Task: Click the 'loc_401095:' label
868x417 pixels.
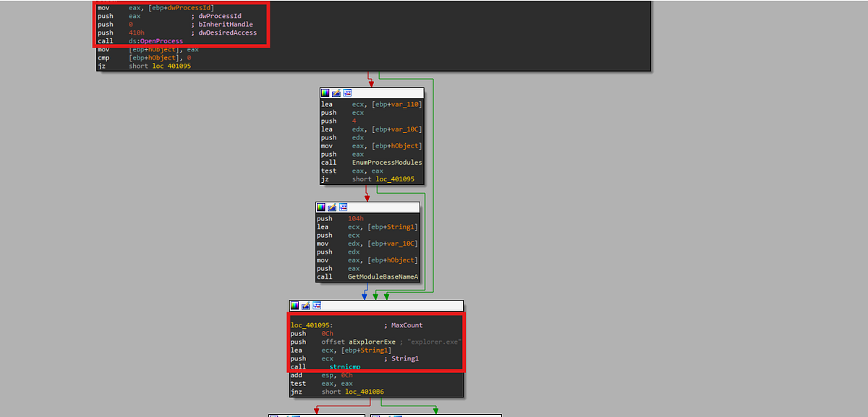Action: pos(312,325)
